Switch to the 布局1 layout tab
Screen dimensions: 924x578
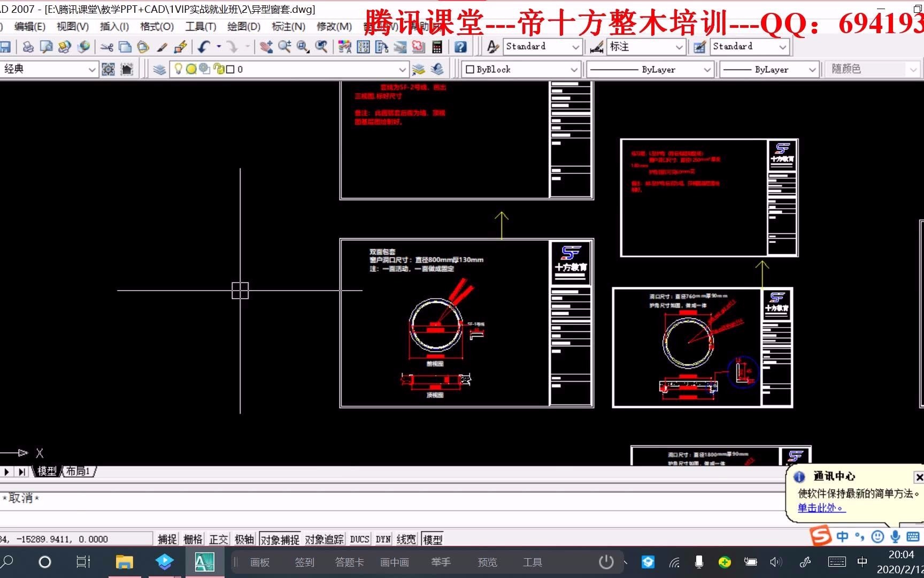click(79, 471)
